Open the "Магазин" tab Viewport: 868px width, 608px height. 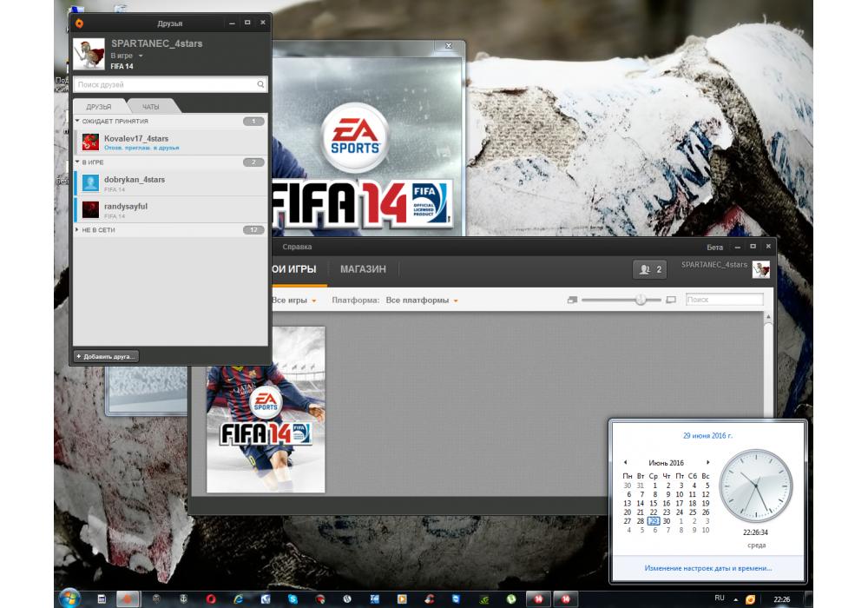coord(363,269)
